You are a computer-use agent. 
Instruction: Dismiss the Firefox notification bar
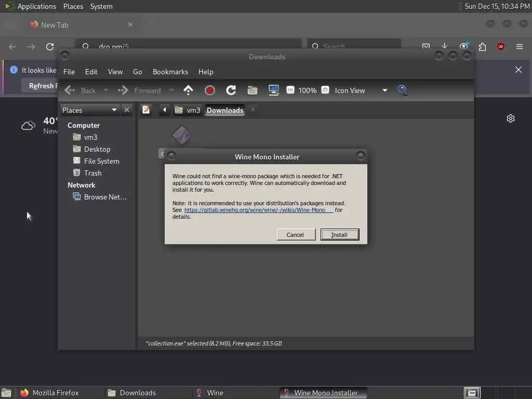(x=518, y=70)
